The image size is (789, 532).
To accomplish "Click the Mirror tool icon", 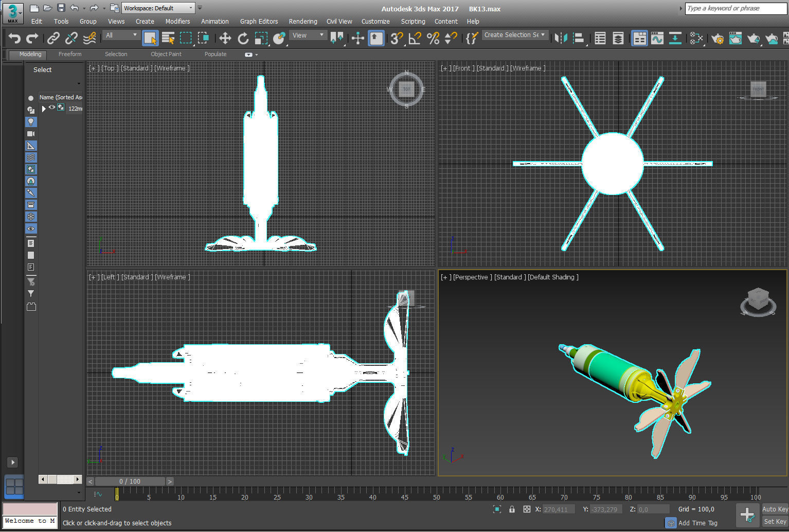I will 561,38.
